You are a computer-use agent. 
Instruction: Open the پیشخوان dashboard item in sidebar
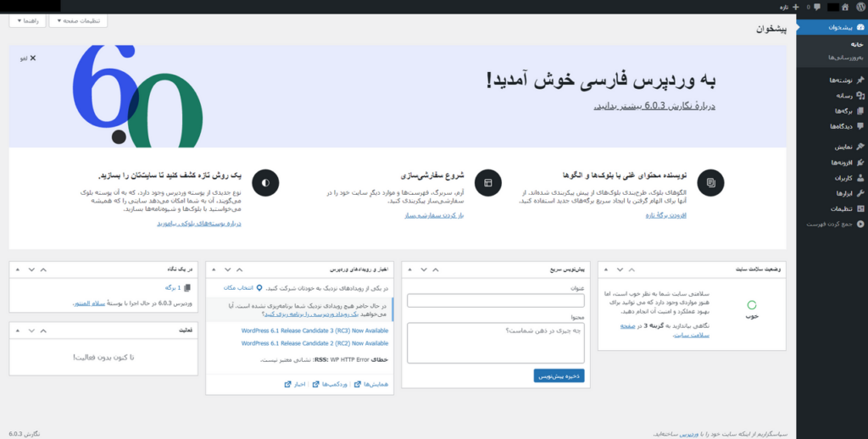pyautogui.click(x=832, y=27)
